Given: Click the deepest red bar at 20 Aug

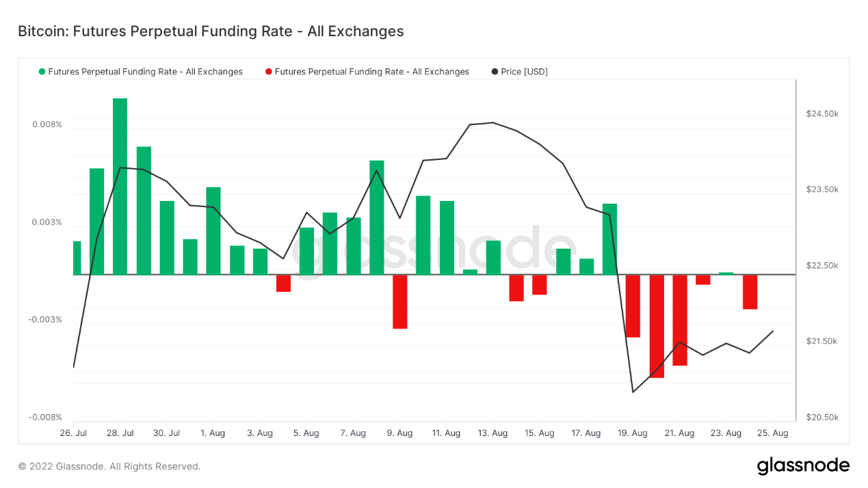Looking at the screenshot, I should coord(657,326).
